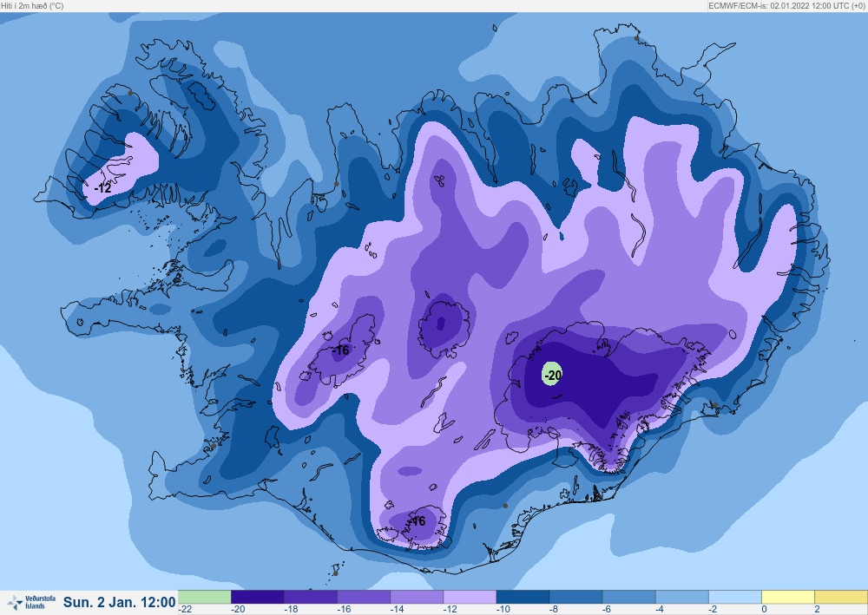Click the -12 label on the Westfjords
The width and height of the screenshot is (868, 615).
pos(103,188)
